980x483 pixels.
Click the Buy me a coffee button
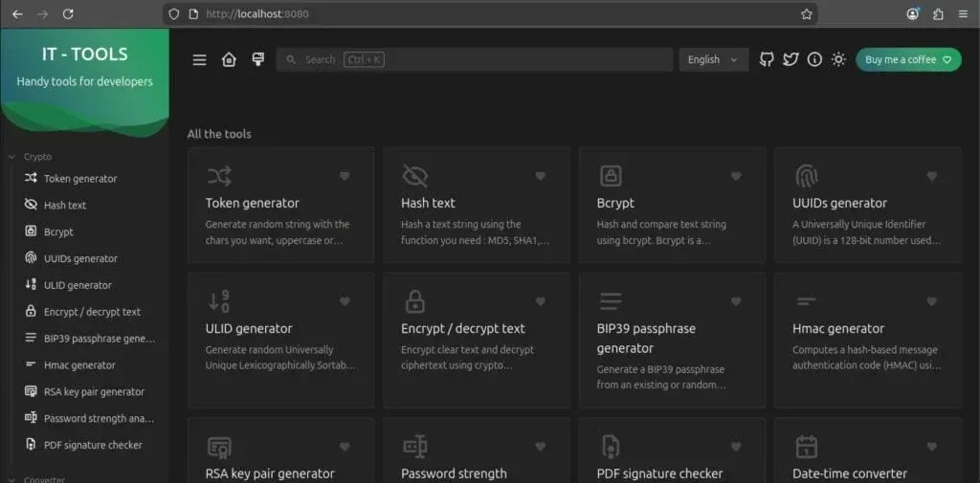[908, 59]
